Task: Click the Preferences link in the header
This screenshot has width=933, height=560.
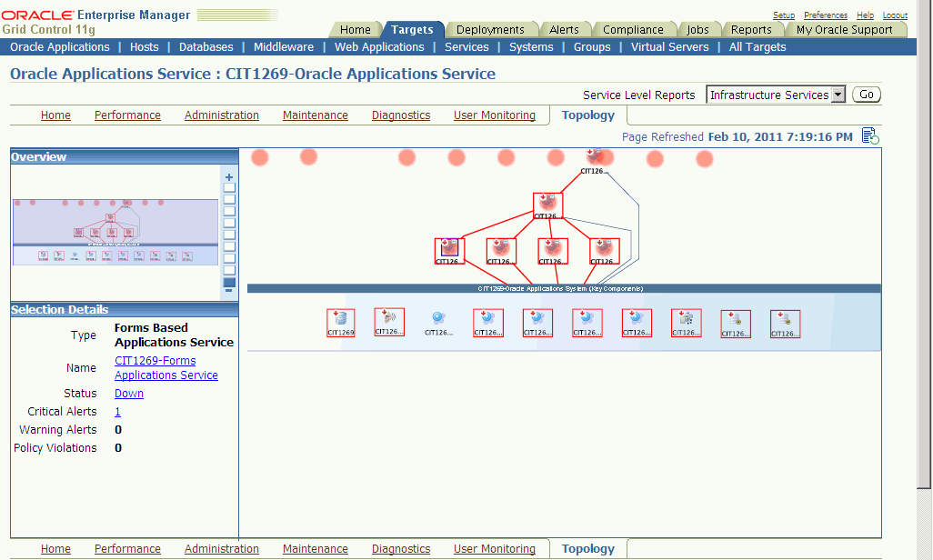Action: tap(826, 15)
